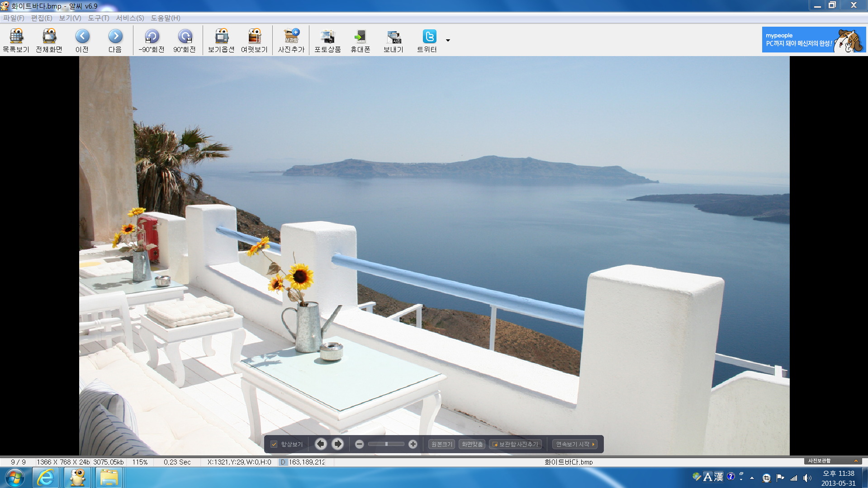Viewport: 868px width, 488px height.
Task: Rotate image with 90°회전 icon
Action: (x=185, y=40)
